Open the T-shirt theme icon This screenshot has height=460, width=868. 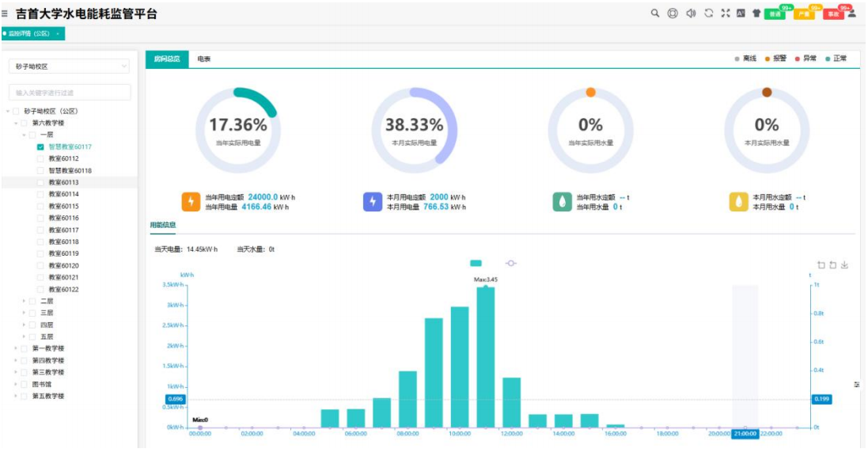[x=756, y=13]
